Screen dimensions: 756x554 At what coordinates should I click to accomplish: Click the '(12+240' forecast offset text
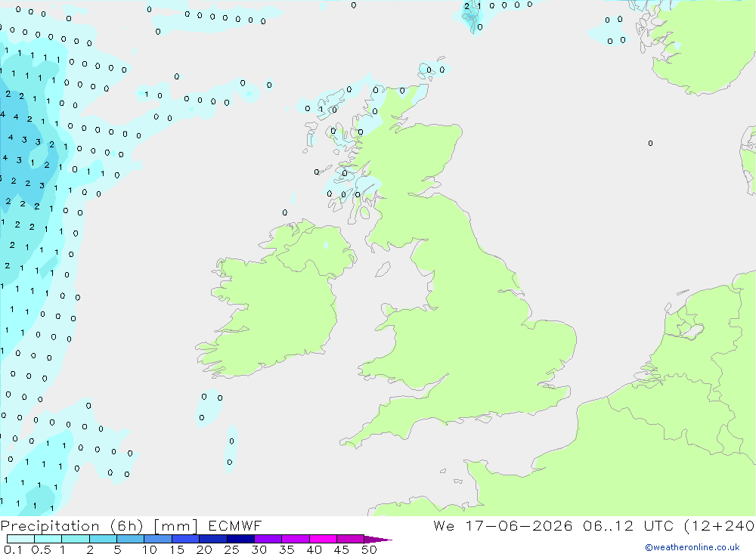[x=720, y=526]
